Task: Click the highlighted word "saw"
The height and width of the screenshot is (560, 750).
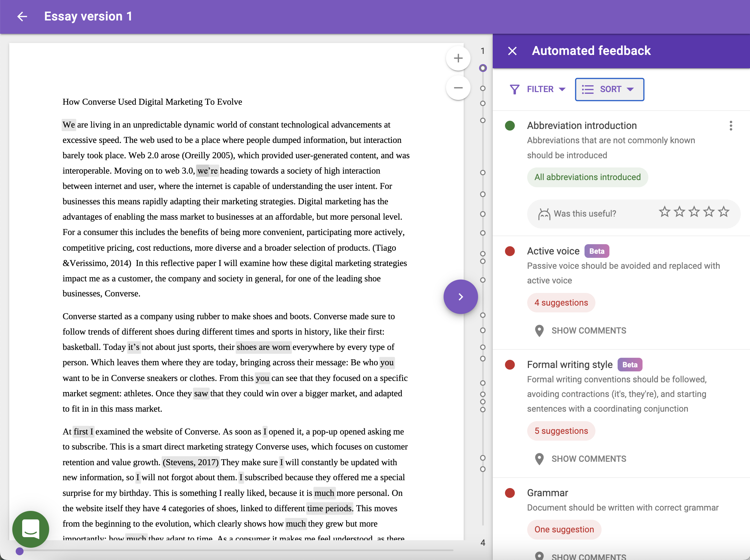Action: [x=201, y=394]
